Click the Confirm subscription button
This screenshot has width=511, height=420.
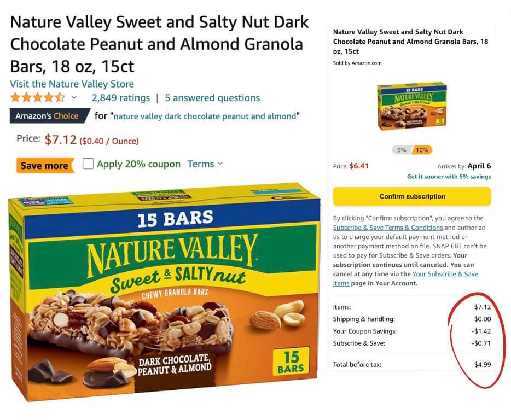(x=412, y=196)
